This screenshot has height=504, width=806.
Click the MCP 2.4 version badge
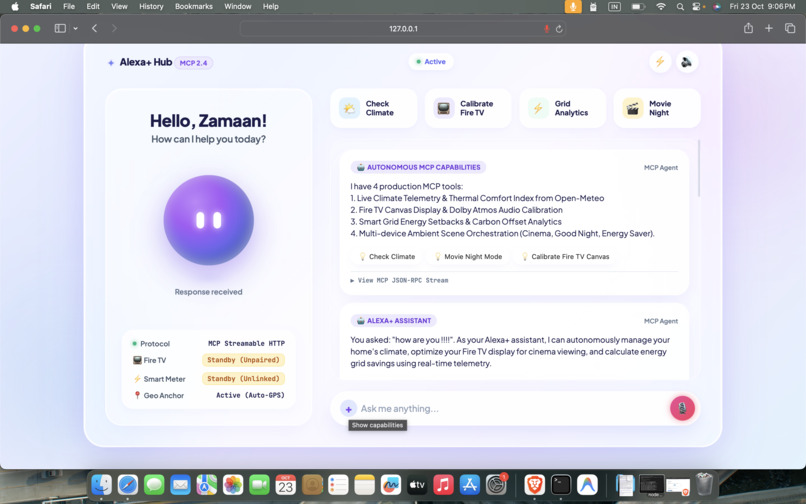193,63
